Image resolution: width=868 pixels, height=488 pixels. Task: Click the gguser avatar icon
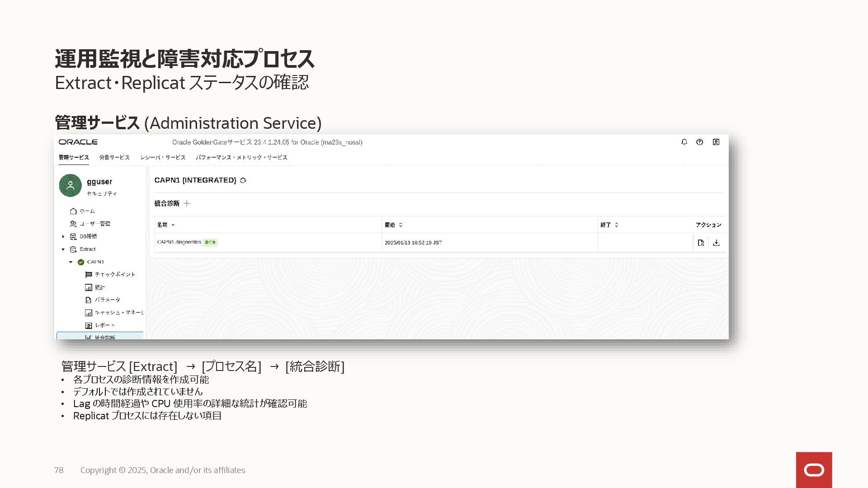[70, 185]
